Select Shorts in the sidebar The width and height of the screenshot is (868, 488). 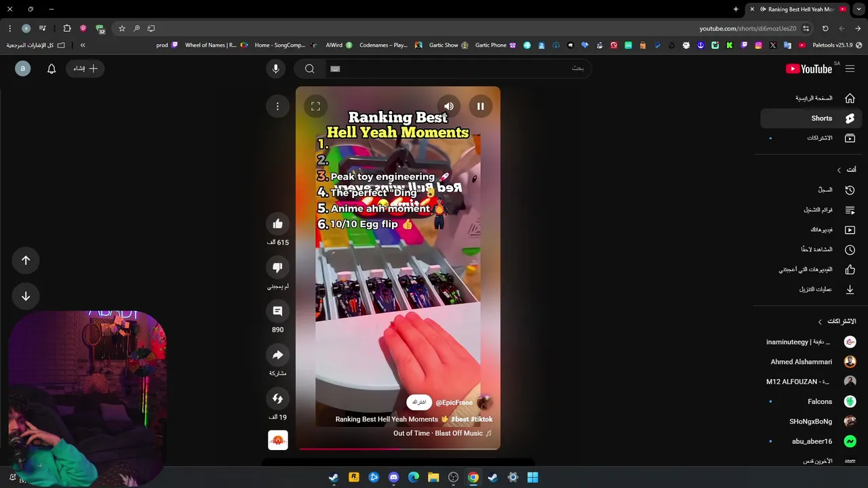[811, 119]
